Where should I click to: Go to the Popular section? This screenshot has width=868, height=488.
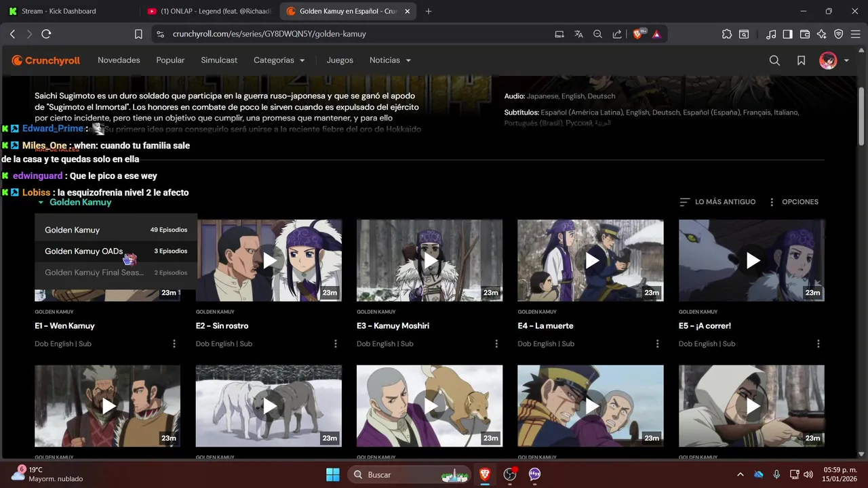click(170, 60)
